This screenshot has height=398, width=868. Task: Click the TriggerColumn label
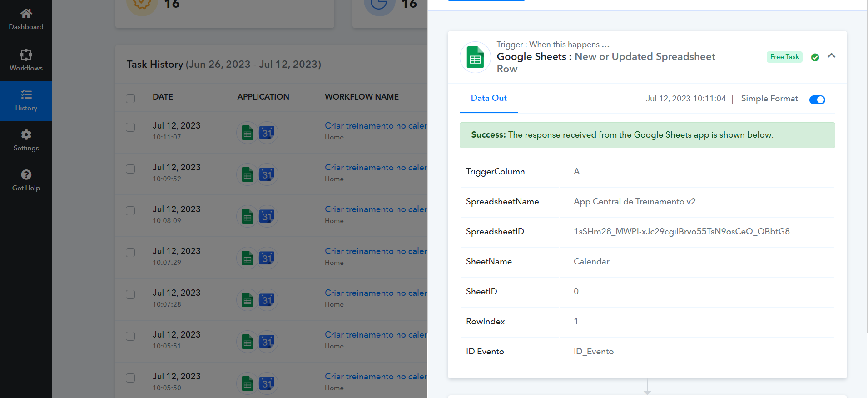click(x=495, y=172)
